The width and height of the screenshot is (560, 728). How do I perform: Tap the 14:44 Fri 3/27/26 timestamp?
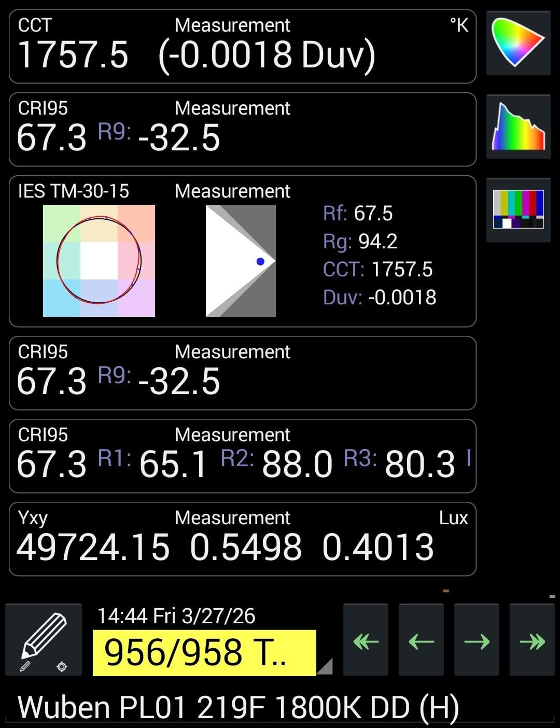pos(176,616)
